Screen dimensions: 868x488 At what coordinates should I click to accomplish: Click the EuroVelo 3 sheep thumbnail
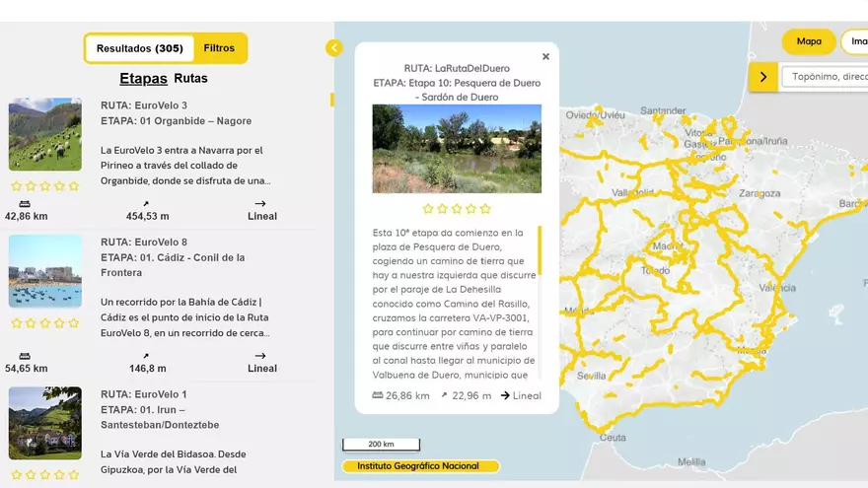point(45,134)
